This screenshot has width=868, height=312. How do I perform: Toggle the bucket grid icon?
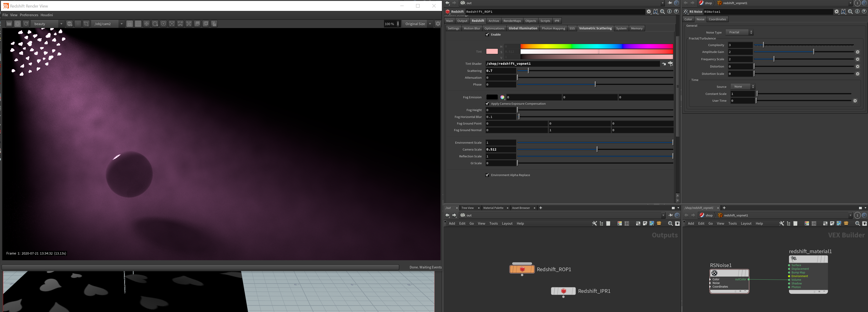[x=138, y=23]
